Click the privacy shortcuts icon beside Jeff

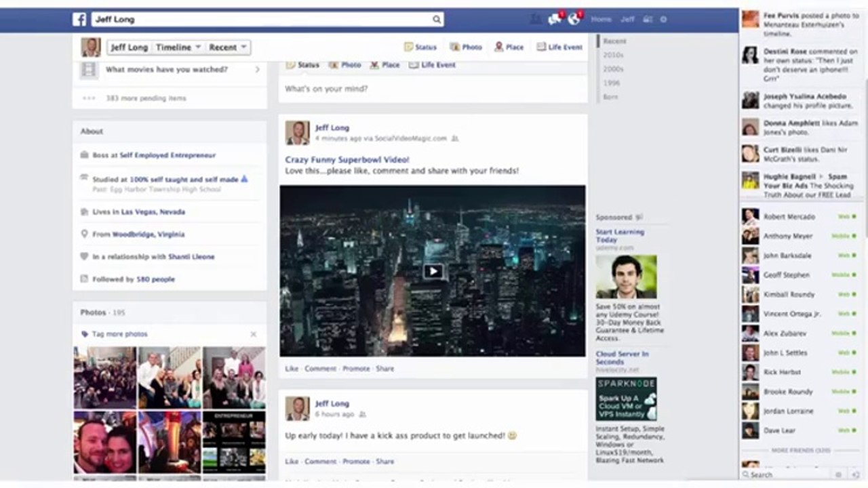(x=648, y=20)
